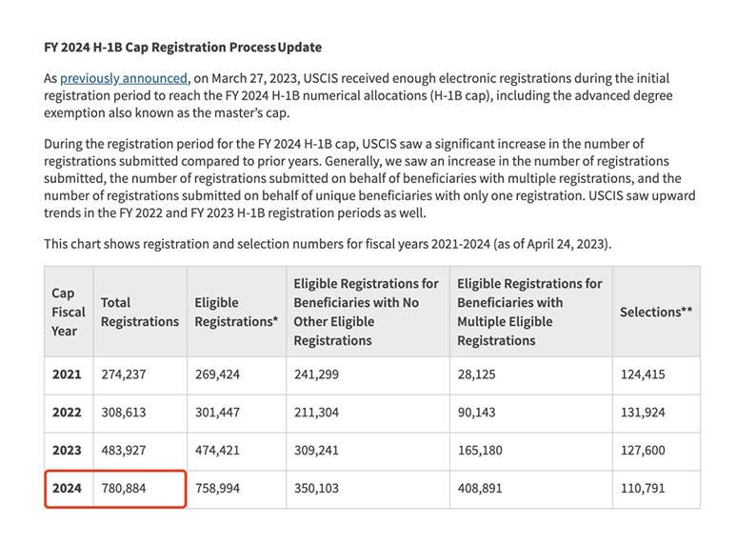The width and height of the screenshot is (756, 547).
Task: Click the 408,891 multiple registrations cell
Action: pyautogui.click(x=486, y=488)
